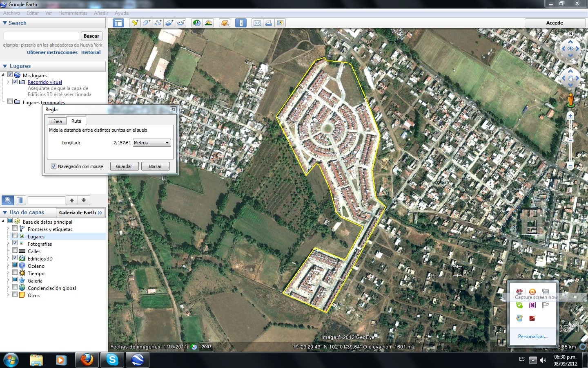Open the Windows Start menu
Image resolution: width=588 pixels, height=368 pixels.
coord(11,360)
